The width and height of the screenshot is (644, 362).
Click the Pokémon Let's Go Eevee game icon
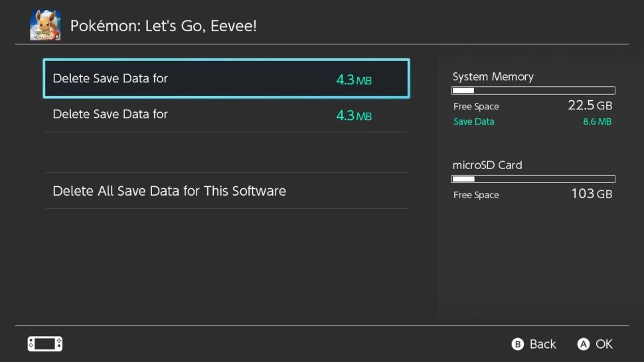45,25
